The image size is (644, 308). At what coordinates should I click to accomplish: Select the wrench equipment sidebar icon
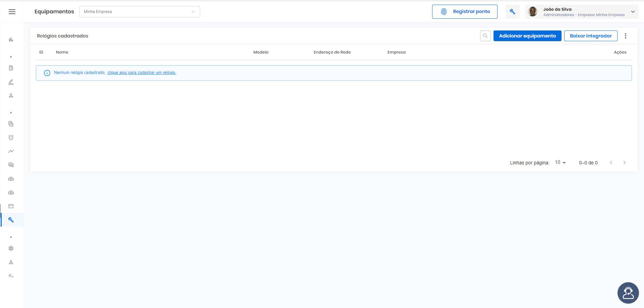point(11,220)
